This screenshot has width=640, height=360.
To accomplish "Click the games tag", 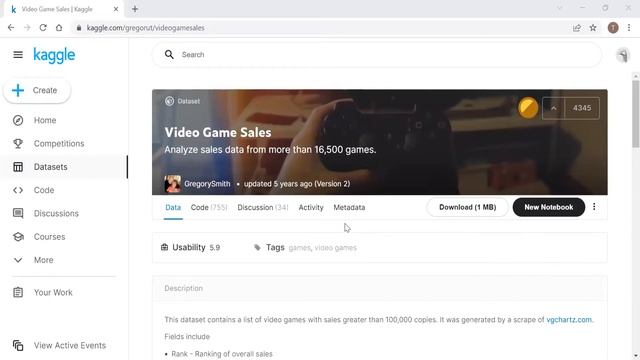I will 300,248.
